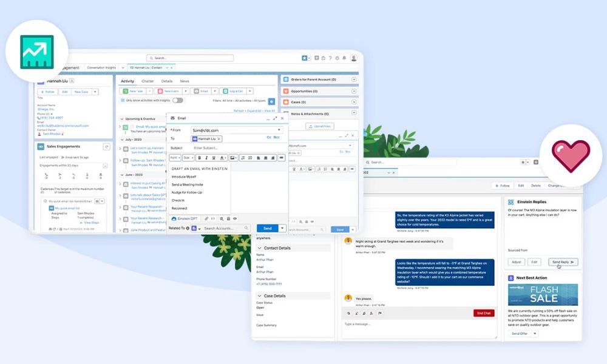Select Introduce Myself from the Einstein draft menu

(x=184, y=177)
